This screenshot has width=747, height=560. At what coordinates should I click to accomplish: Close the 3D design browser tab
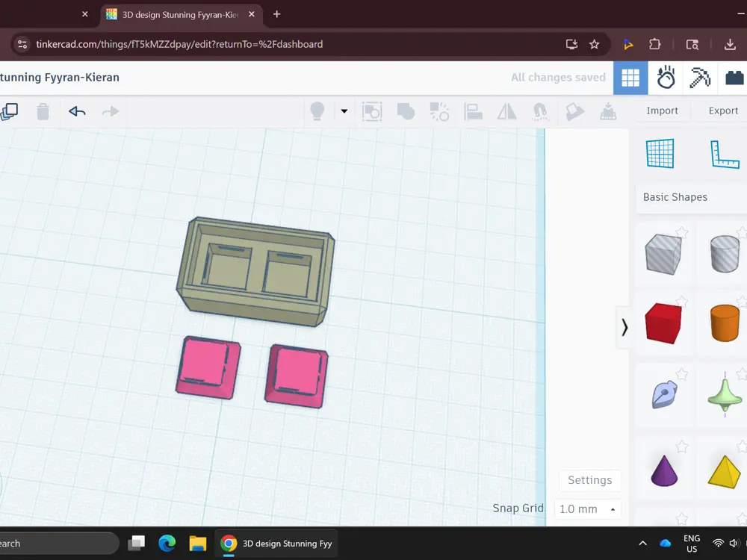(x=252, y=14)
